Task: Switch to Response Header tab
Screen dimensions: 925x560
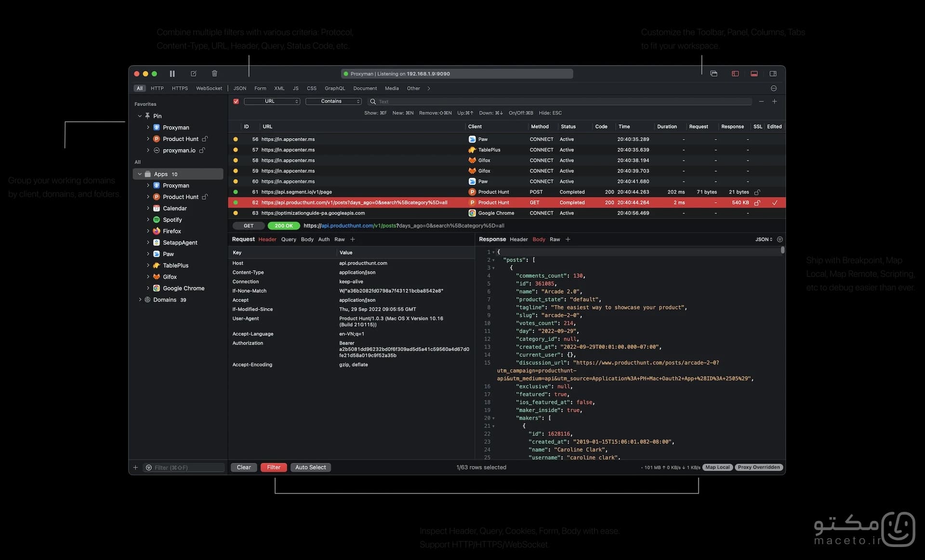Action: (x=519, y=239)
